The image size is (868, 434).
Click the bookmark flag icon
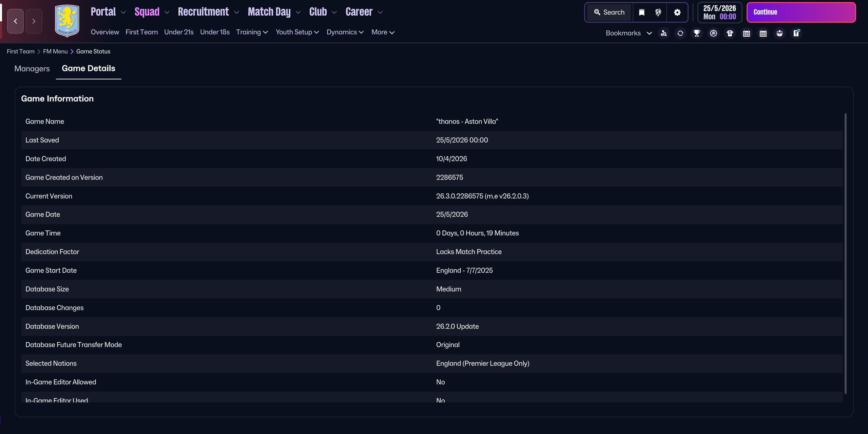pyautogui.click(x=641, y=13)
